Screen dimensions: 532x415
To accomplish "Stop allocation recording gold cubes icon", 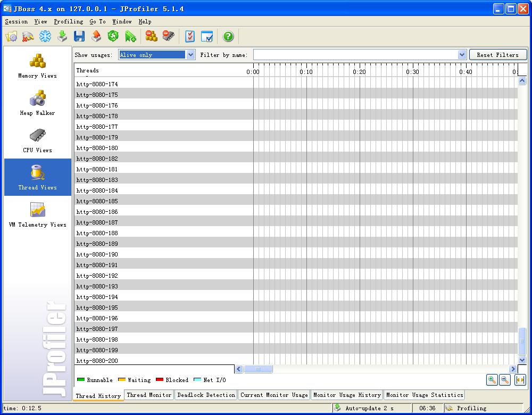I will [x=151, y=36].
